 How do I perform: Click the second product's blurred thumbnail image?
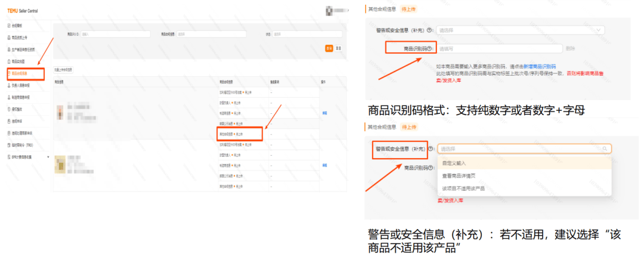pos(60,164)
